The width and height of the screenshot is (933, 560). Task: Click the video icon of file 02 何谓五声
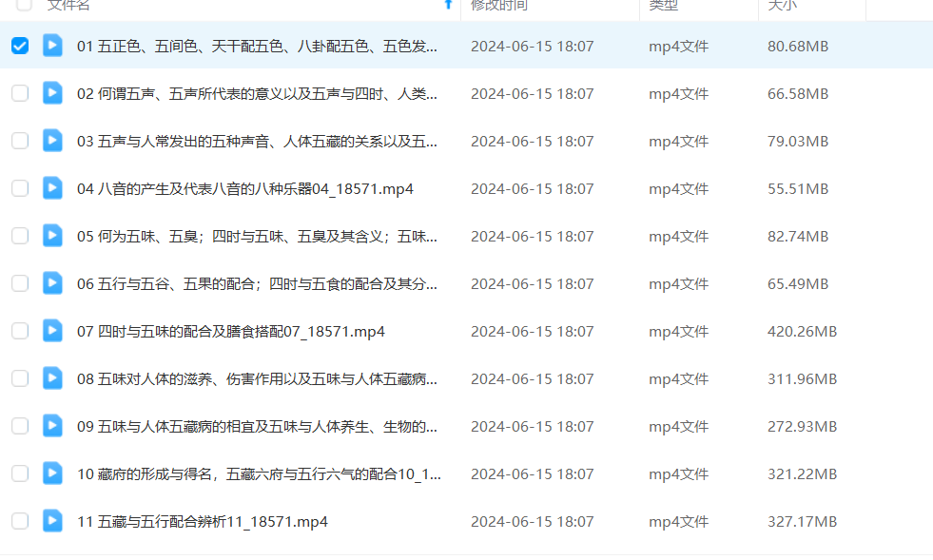pyautogui.click(x=52, y=93)
